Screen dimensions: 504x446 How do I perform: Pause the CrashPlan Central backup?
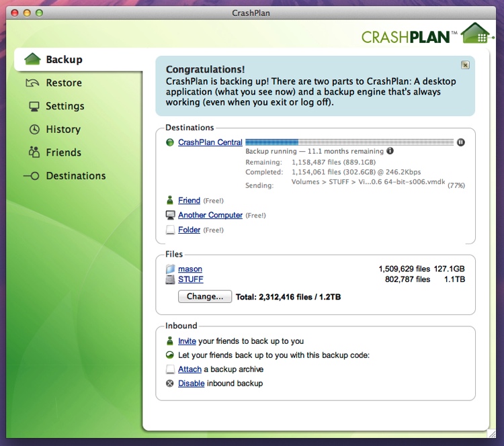[x=460, y=142]
